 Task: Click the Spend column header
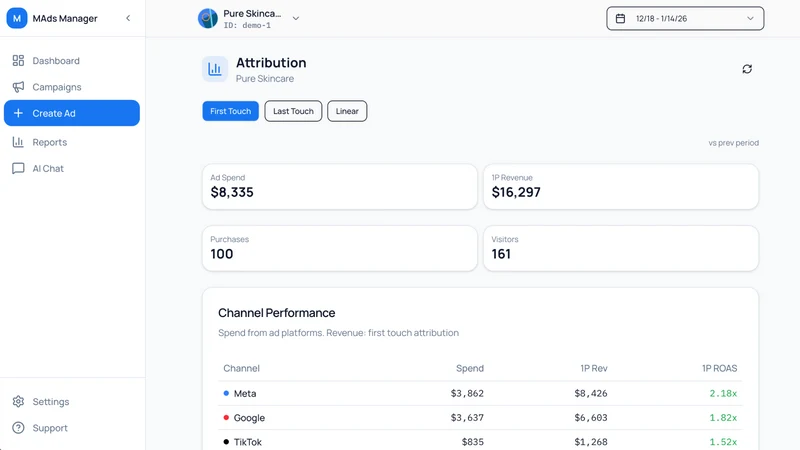pos(469,368)
